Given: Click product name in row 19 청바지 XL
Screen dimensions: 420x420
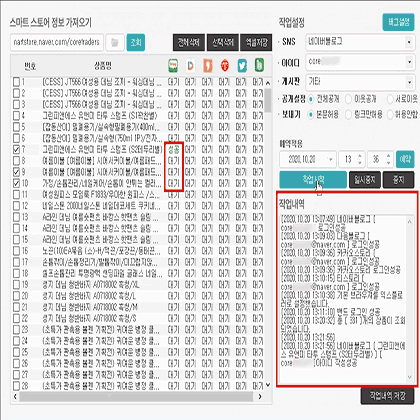Looking at the screenshot, I should point(91,285).
